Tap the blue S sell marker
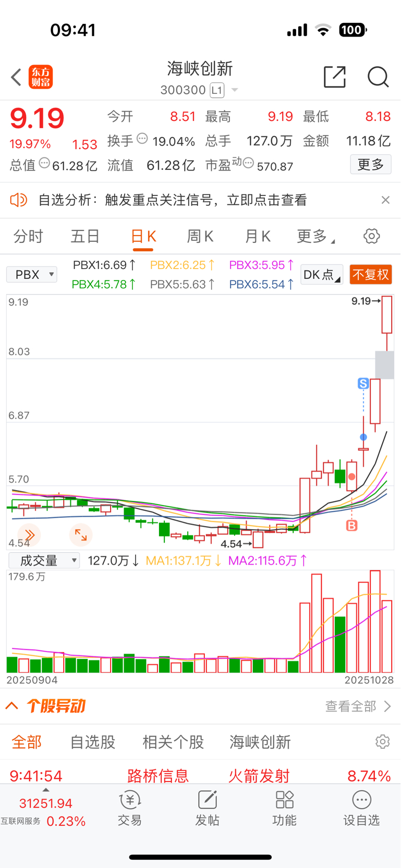 click(x=363, y=384)
